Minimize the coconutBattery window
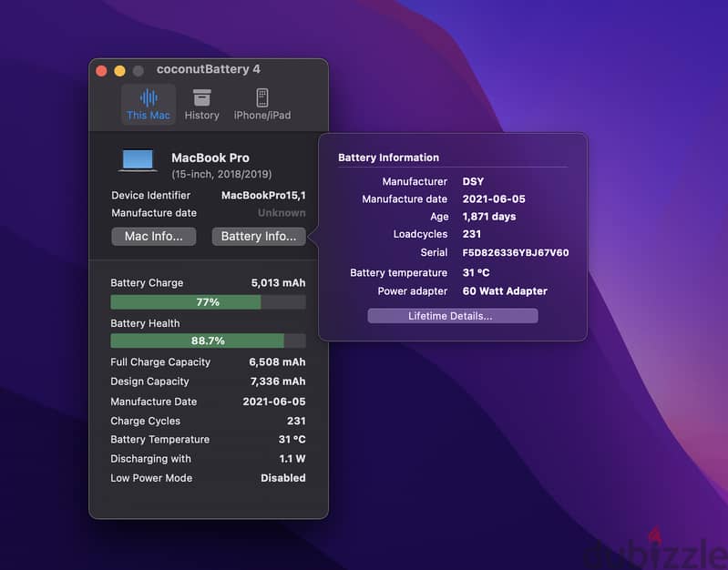This screenshot has width=728, height=570. [119, 70]
